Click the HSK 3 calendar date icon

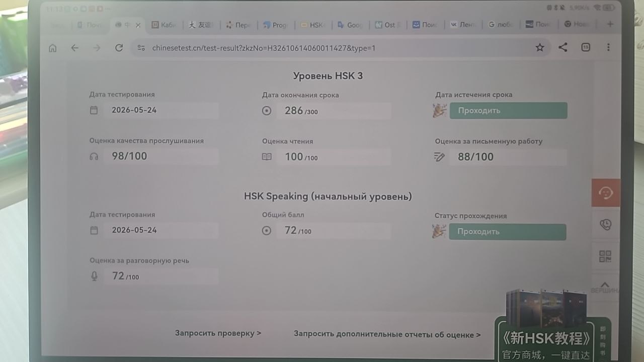[x=94, y=110]
